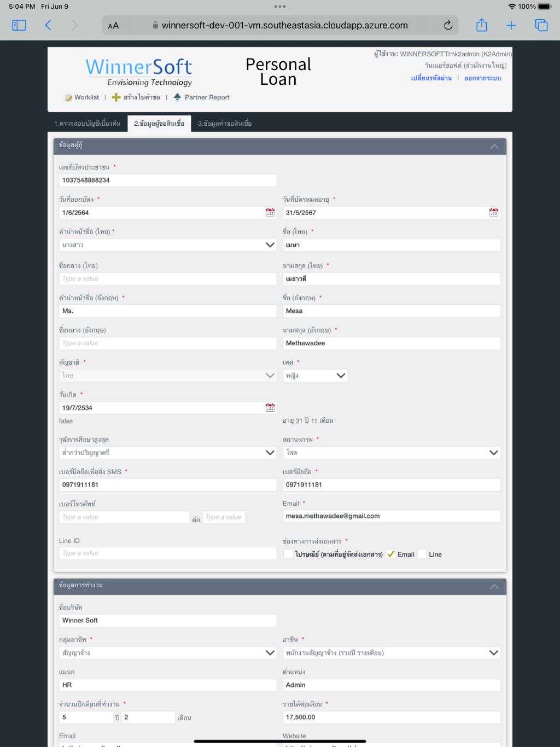This screenshot has width=560, height=747.
Task: Click the ชื่อกลาง (อังกฤษ) field
Action: tap(168, 343)
